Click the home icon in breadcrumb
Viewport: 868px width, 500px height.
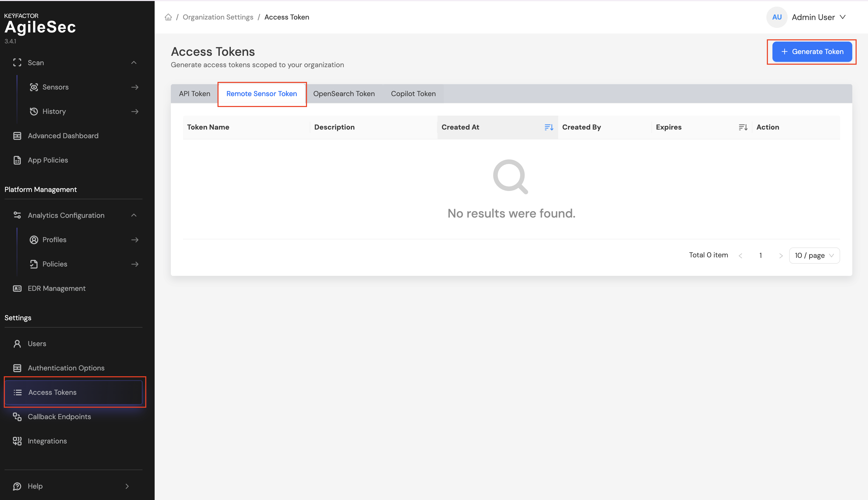coord(168,17)
